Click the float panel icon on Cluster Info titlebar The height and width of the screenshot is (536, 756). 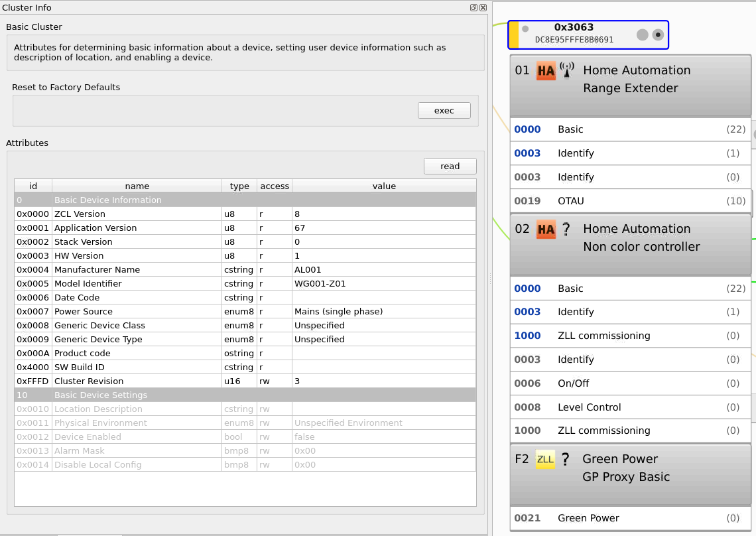(x=473, y=7)
